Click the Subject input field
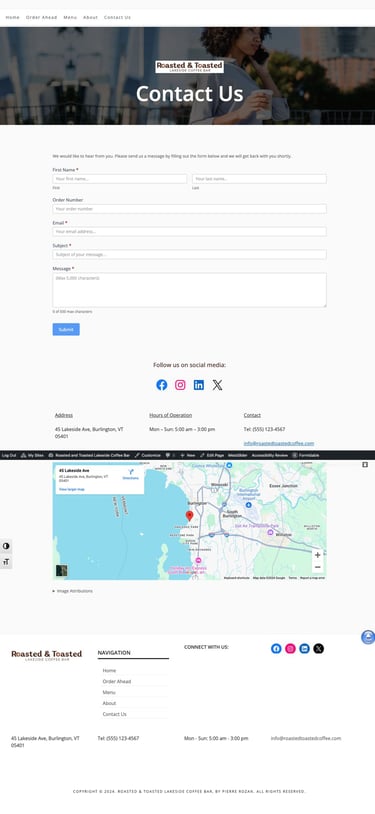The image size is (375, 814). [190, 255]
